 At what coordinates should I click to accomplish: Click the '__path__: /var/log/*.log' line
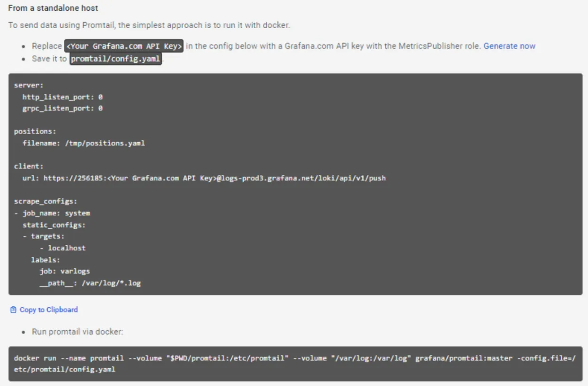90,283
